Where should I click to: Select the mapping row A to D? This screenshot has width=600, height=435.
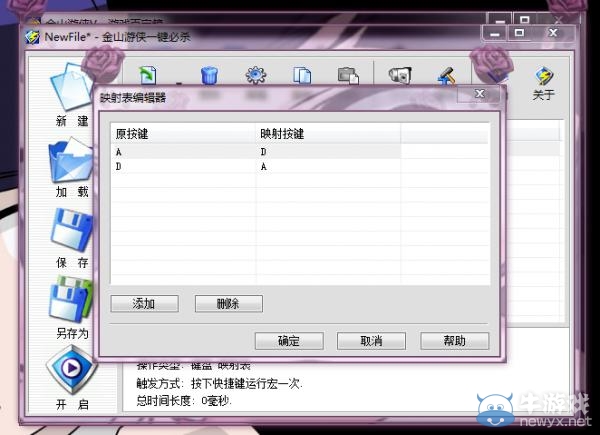point(185,151)
